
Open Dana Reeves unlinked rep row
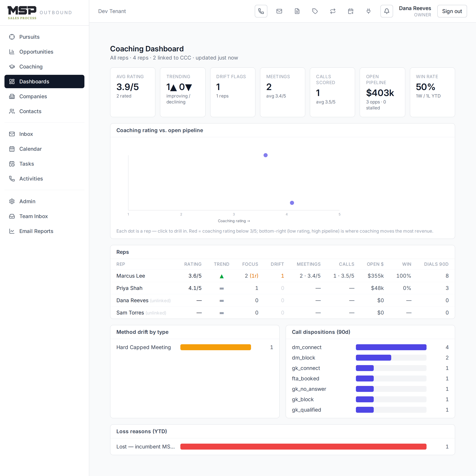pyautogui.click(x=282, y=300)
